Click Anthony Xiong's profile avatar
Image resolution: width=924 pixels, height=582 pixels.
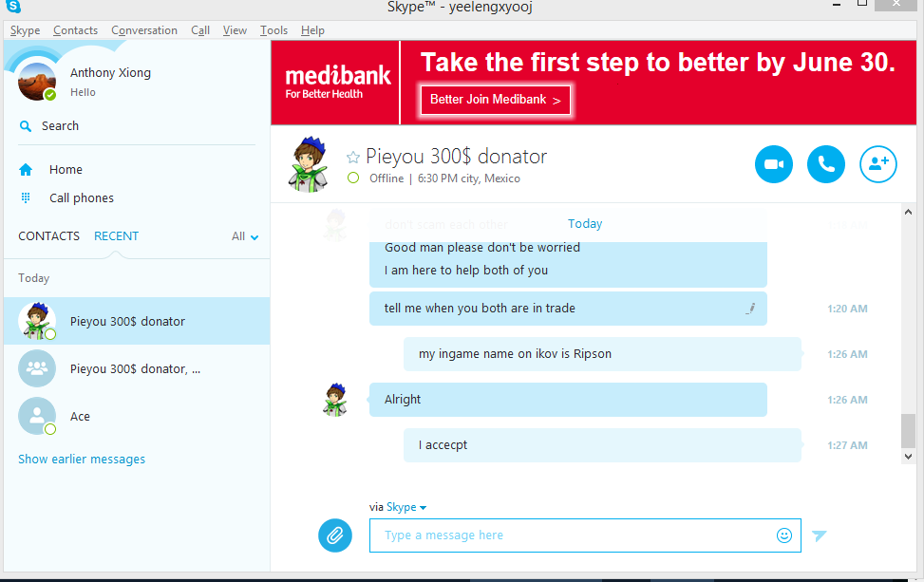tap(37, 82)
